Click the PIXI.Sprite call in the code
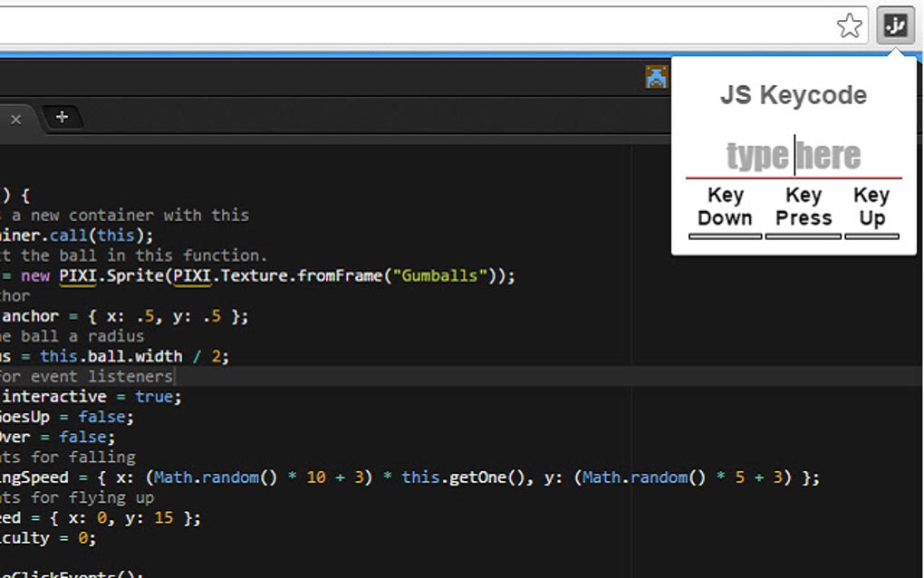 [x=111, y=275]
